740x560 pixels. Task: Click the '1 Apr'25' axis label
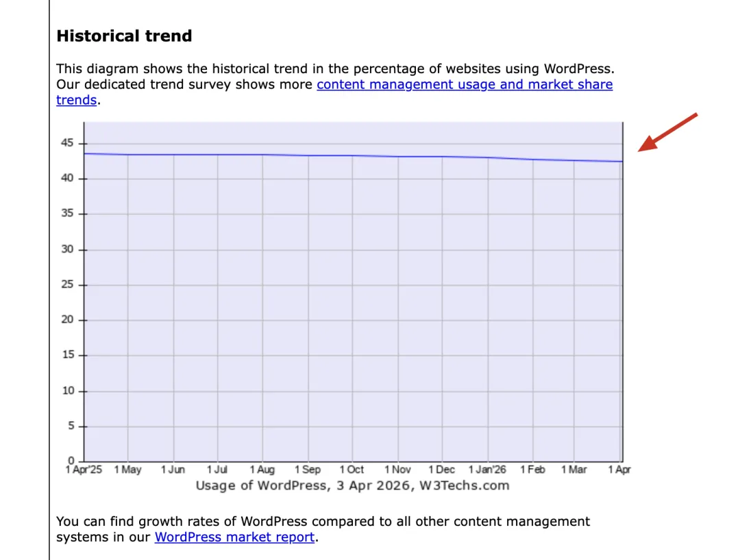tap(84, 470)
